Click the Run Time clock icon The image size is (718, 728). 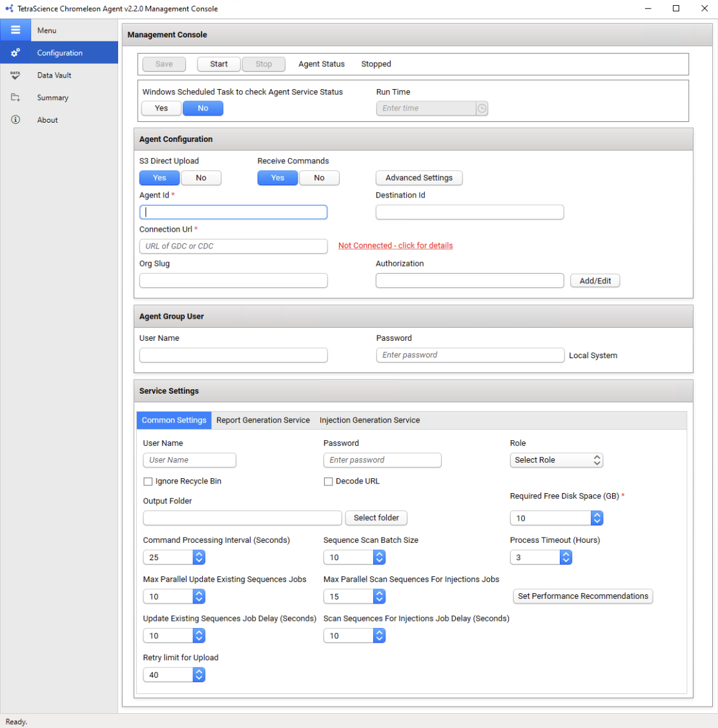click(x=482, y=108)
